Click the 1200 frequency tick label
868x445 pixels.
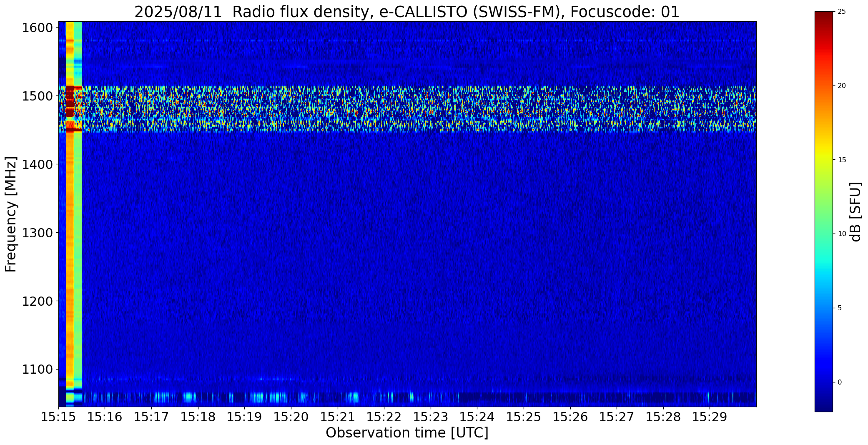click(38, 301)
